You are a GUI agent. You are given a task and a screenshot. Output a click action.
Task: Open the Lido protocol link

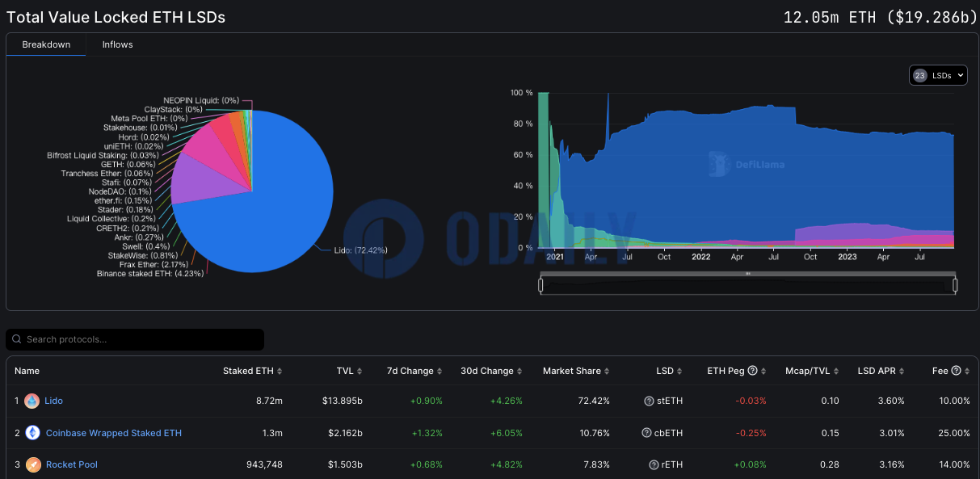pyautogui.click(x=53, y=401)
